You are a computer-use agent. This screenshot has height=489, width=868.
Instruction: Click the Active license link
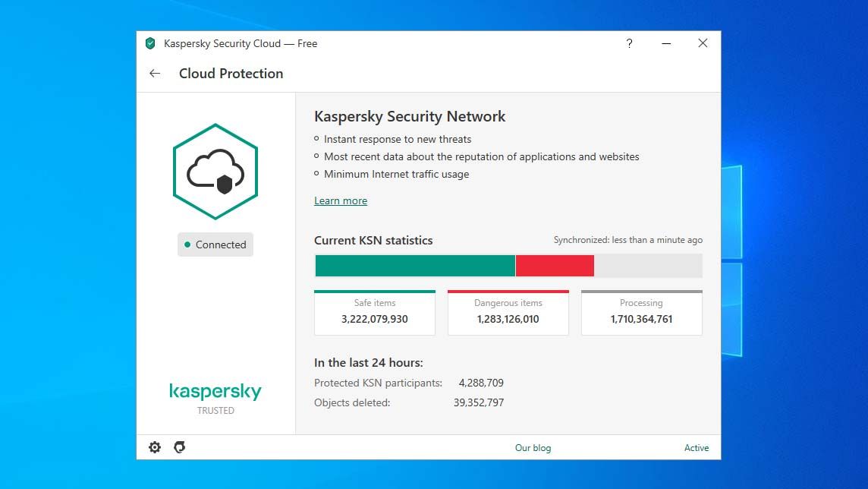(697, 447)
